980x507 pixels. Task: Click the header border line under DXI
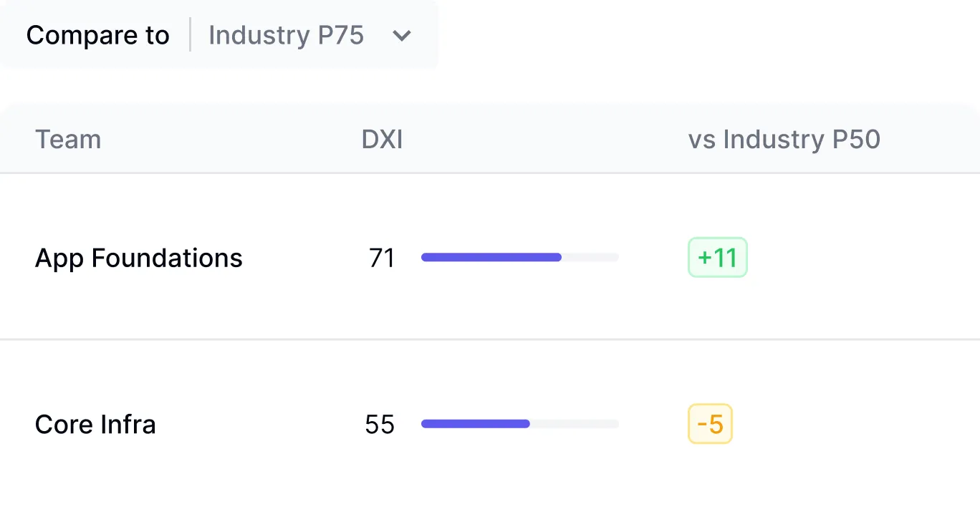point(382,173)
